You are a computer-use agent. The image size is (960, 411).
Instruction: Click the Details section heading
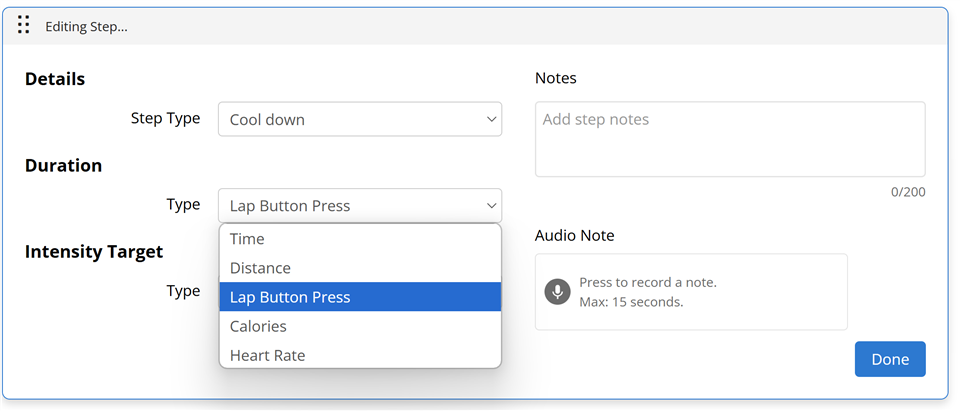(55, 79)
